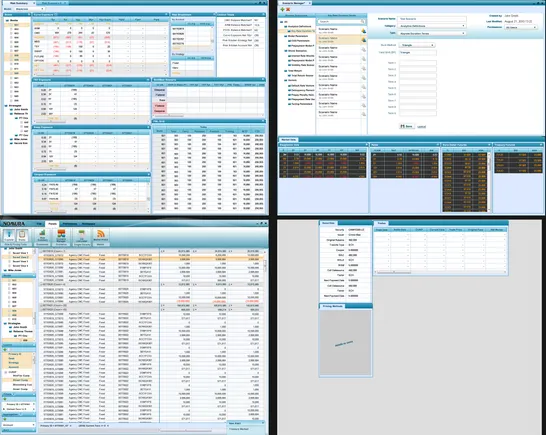Expand Shock Scenarios in scenario tree

(286, 51)
